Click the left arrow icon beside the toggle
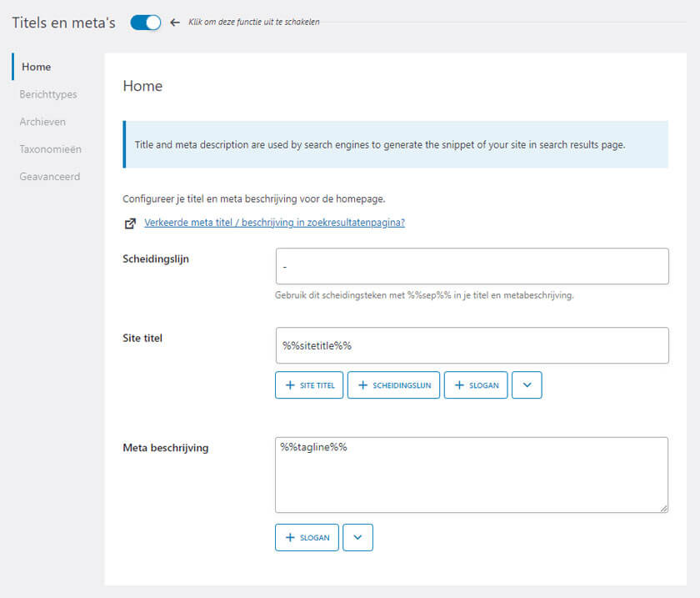Image resolution: width=700 pixels, height=598 pixels. pyautogui.click(x=175, y=23)
